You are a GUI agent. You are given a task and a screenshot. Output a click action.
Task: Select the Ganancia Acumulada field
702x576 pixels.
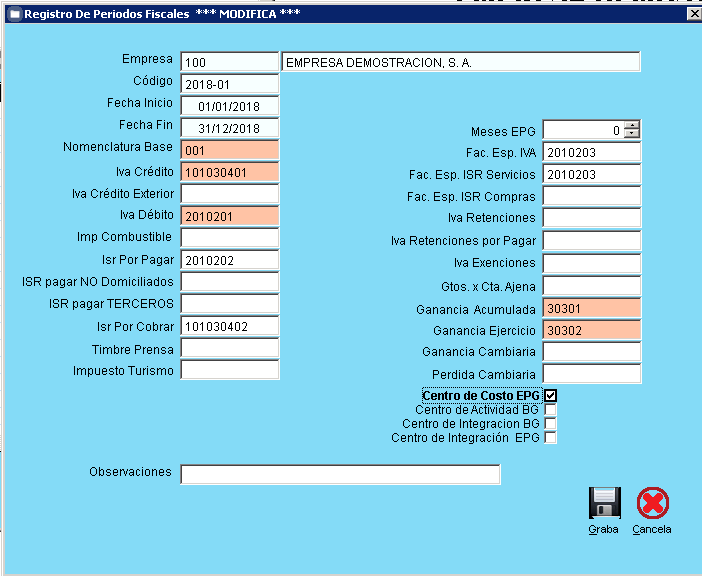click(591, 308)
